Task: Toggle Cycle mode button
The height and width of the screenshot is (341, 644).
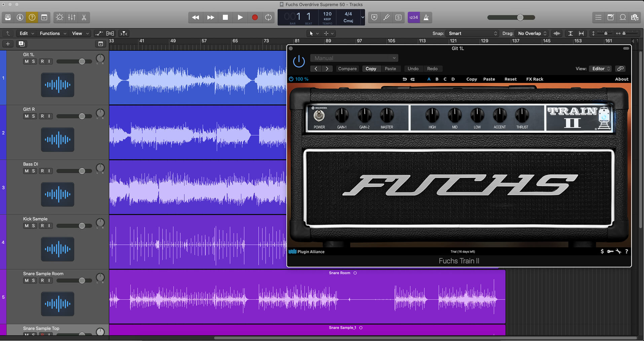Action: coord(268,17)
